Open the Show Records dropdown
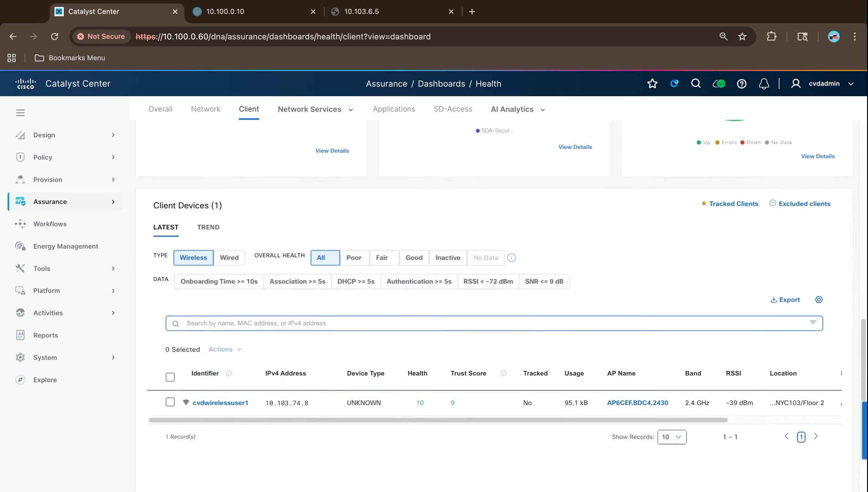868x492 pixels. [672, 437]
